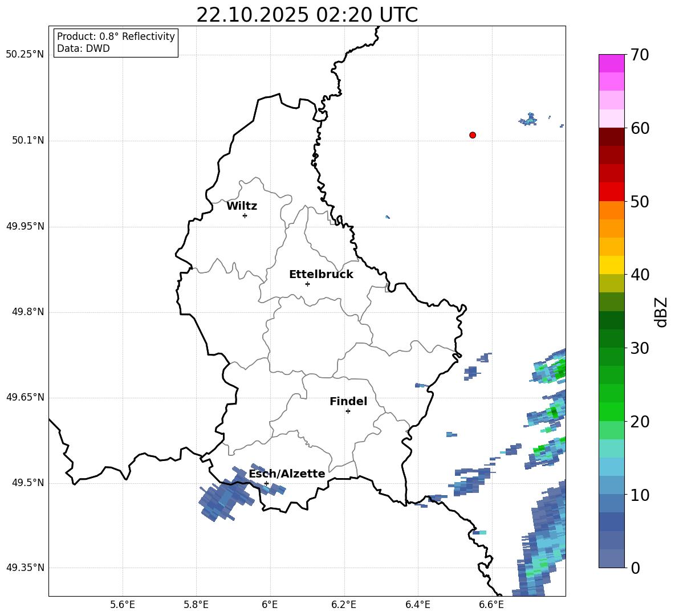The height and width of the screenshot is (616, 675).
Task: Click the 49.35°N latitude label
Action: pyautogui.click(x=25, y=568)
